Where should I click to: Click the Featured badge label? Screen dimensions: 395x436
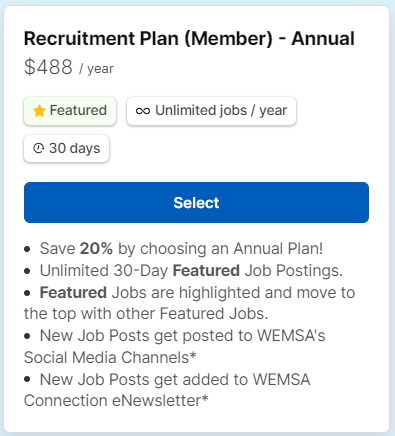coord(78,110)
